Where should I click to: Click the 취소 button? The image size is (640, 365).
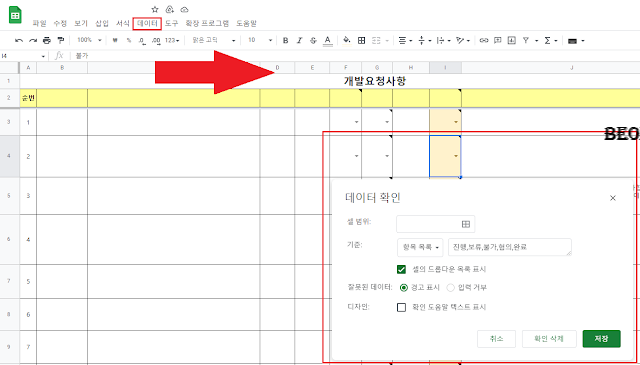click(x=496, y=339)
